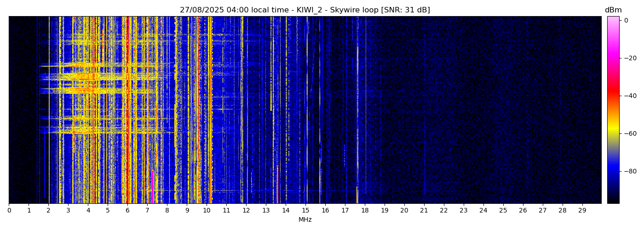Click the x-axis tick label 0

pos(9,211)
